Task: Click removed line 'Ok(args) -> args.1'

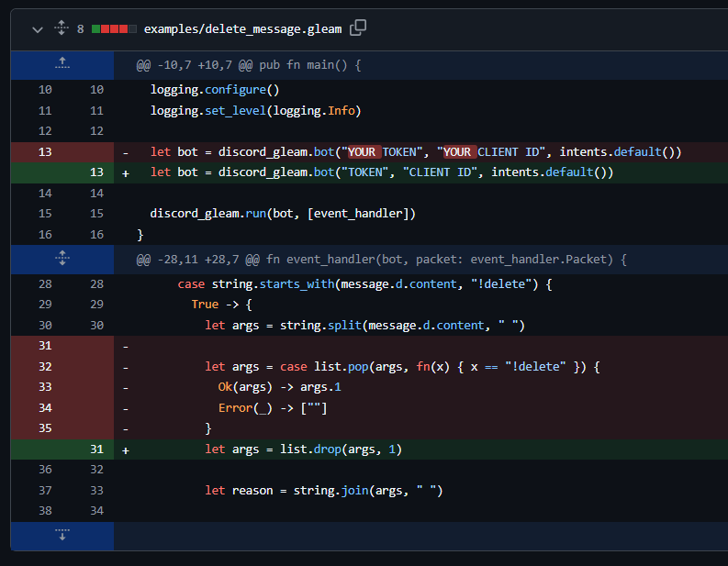Action: [279, 387]
